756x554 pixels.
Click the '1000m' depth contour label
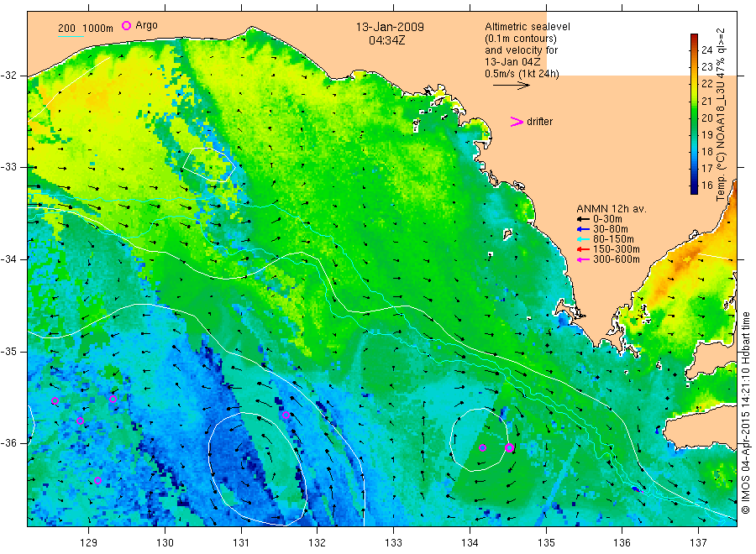click(97, 29)
